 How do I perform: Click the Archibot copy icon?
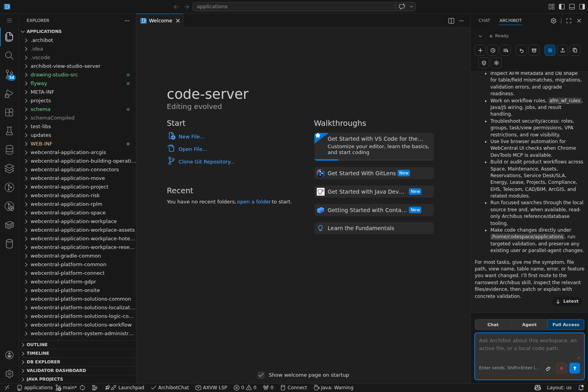(575, 50)
